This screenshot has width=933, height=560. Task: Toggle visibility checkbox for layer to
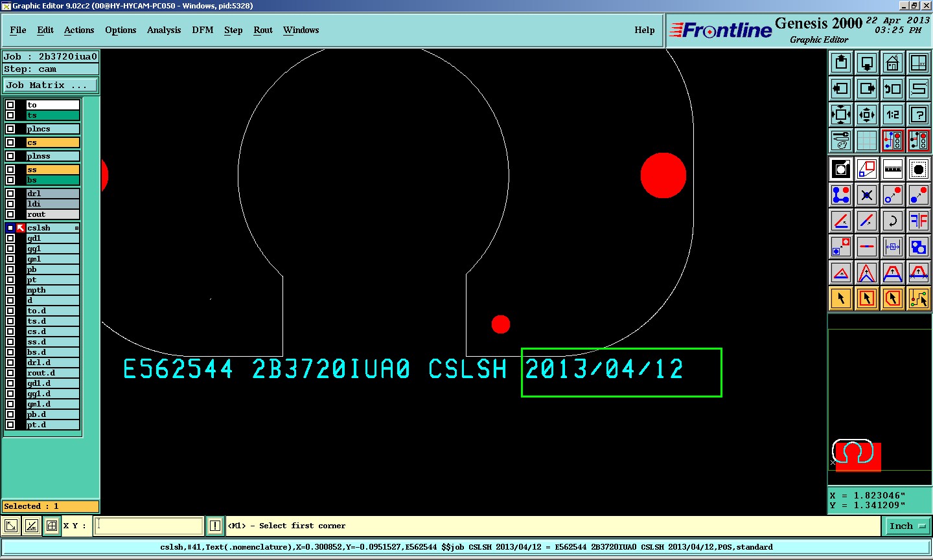click(x=10, y=105)
